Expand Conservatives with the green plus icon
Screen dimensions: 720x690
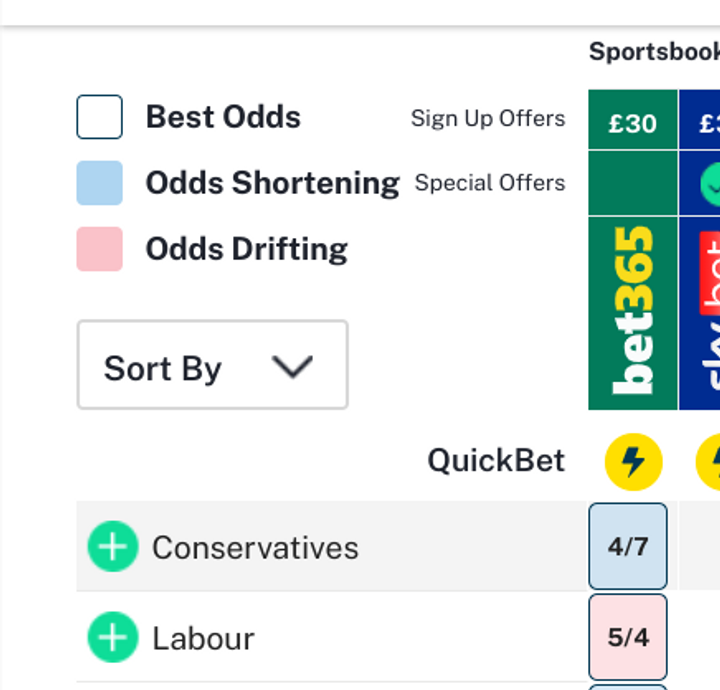(113, 546)
